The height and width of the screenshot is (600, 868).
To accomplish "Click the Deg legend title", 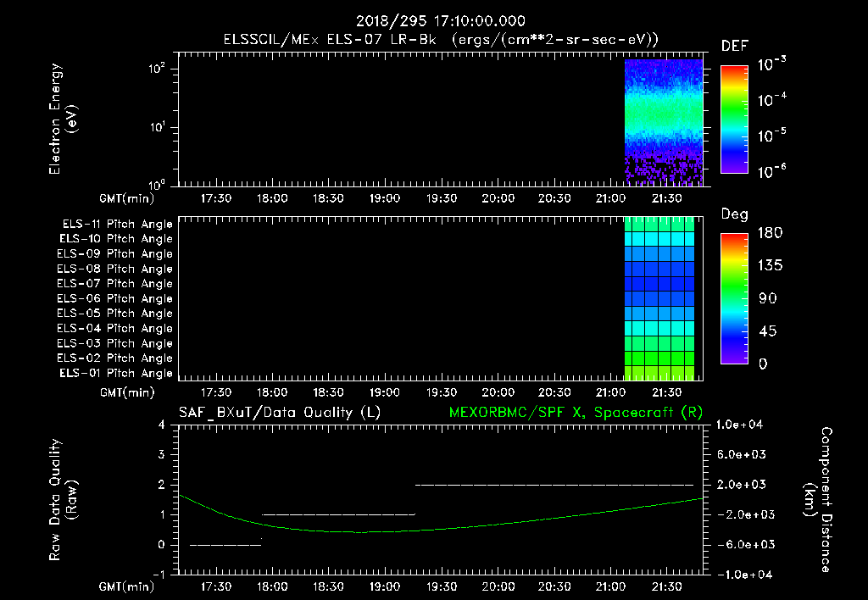I will click(x=734, y=214).
